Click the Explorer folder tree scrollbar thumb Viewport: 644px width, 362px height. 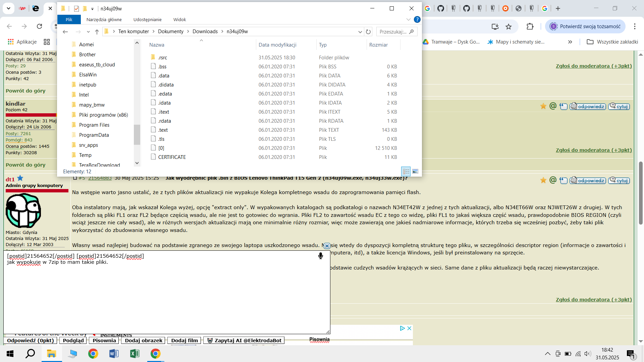point(137,135)
